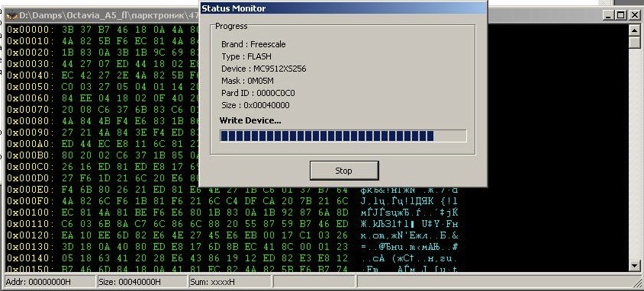Maximize the hex editor window
The image size is (644, 291).
(x=620, y=16)
